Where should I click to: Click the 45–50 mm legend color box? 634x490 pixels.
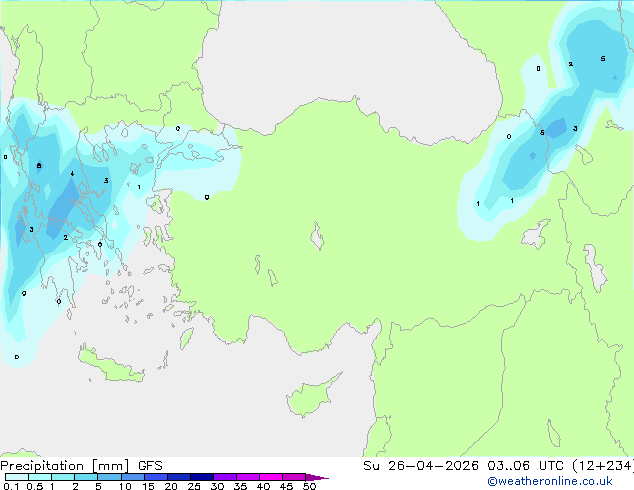point(294,477)
